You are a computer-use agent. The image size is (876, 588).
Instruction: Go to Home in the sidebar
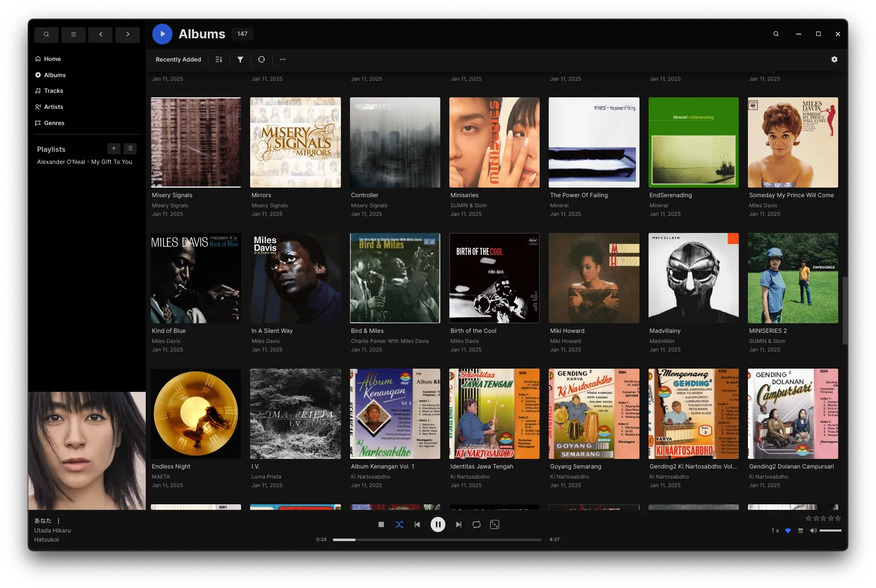coord(48,59)
